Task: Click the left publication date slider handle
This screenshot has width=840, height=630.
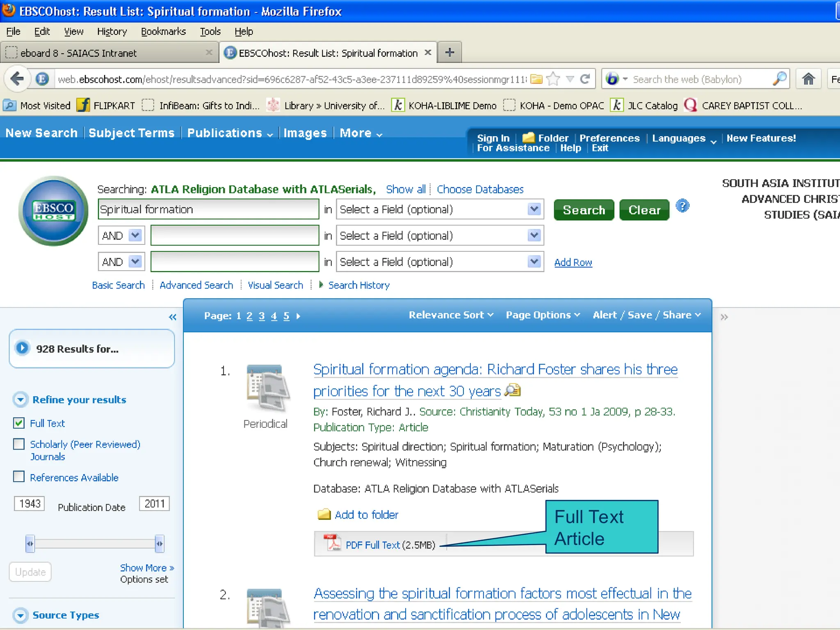Action: pyautogui.click(x=30, y=544)
